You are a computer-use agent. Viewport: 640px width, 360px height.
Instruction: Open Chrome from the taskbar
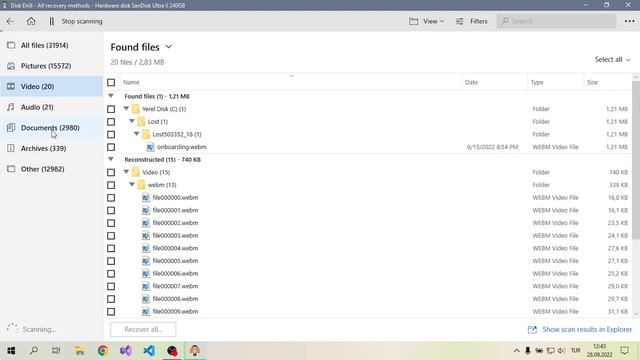(x=103, y=351)
